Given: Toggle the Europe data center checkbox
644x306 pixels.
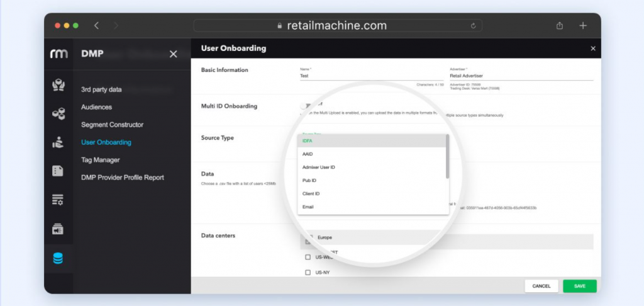Looking at the screenshot, I should [308, 239].
